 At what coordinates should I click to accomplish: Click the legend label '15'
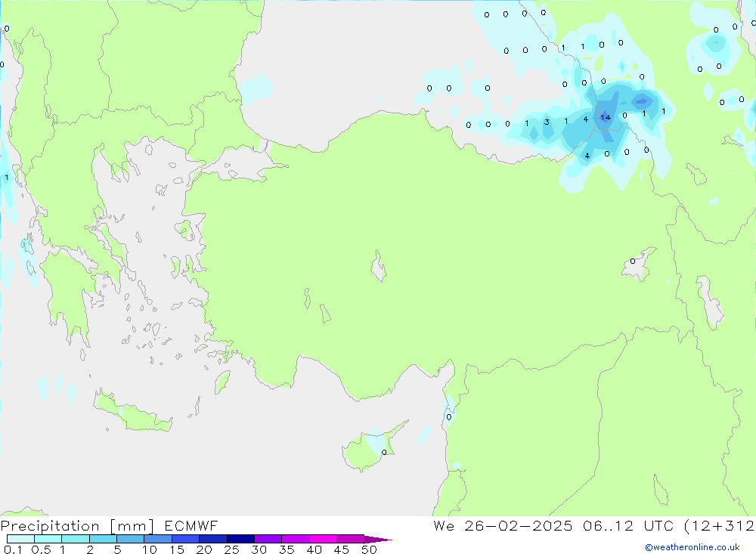[x=177, y=549]
